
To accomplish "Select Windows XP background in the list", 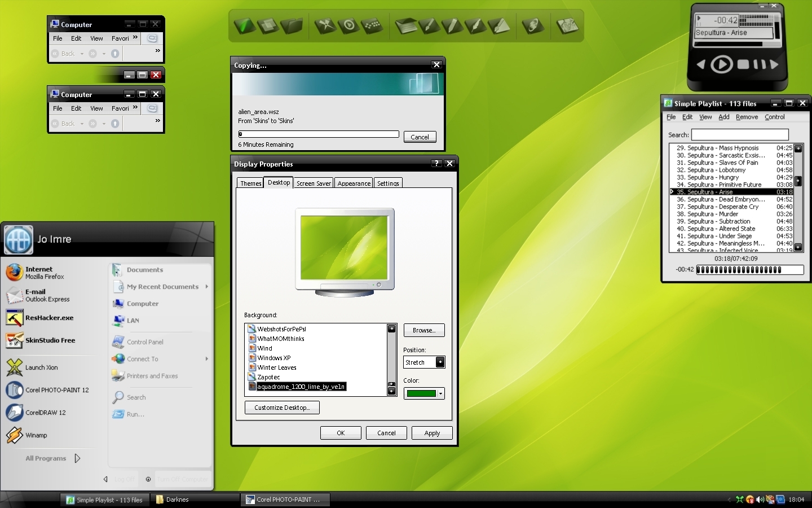I will 274,358.
